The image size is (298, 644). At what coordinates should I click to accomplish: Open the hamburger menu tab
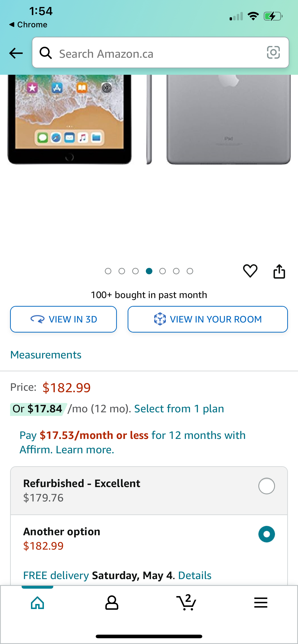(x=261, y=603)
